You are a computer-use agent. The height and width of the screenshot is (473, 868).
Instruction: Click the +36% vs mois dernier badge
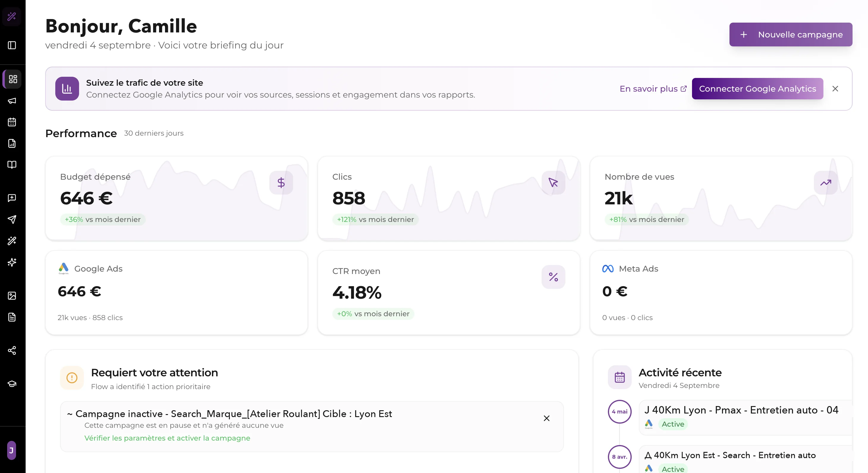pos(103,220)
